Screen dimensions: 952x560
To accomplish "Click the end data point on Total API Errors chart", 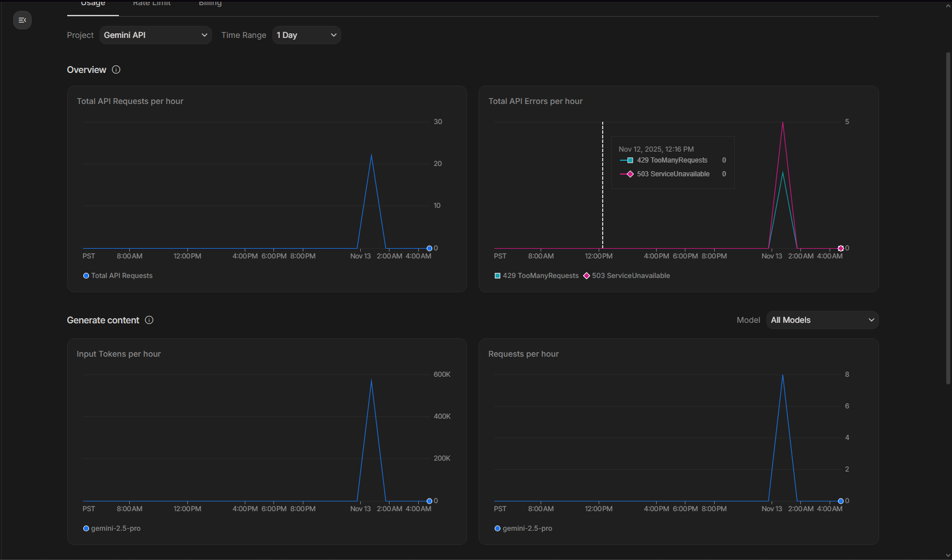I will click(841, 248).
